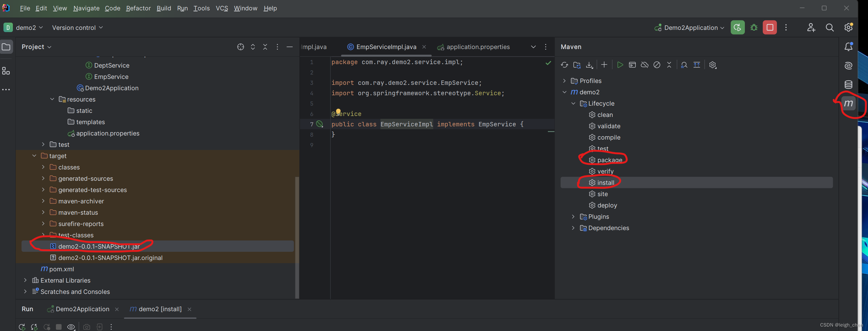Click the lightbulb hint near @Service
The image size is (868, 331).
338,111
